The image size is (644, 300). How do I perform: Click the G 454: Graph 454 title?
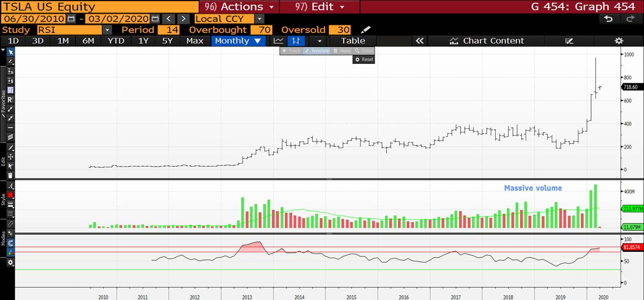click(584, 7)
